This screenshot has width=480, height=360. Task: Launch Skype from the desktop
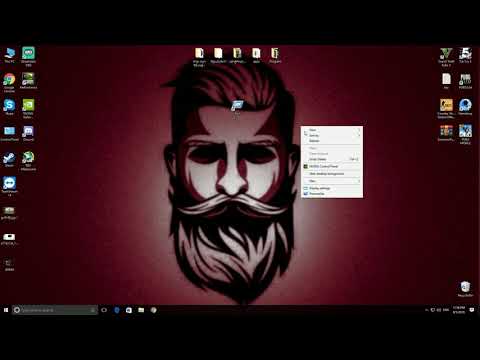point(9,107)
